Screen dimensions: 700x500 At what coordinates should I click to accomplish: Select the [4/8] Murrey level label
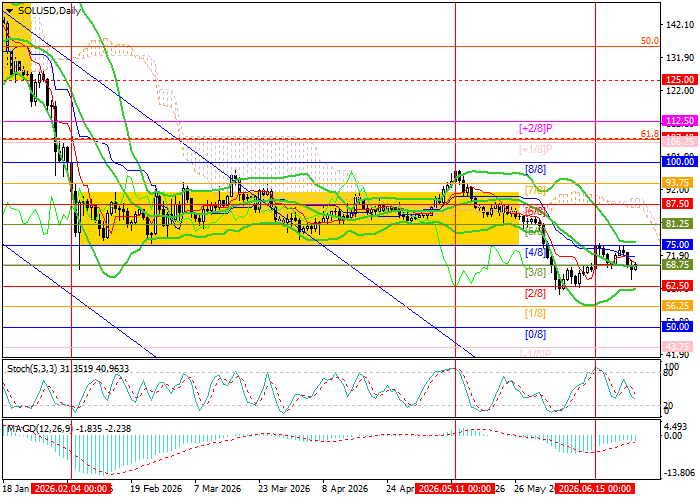point(535,252)
